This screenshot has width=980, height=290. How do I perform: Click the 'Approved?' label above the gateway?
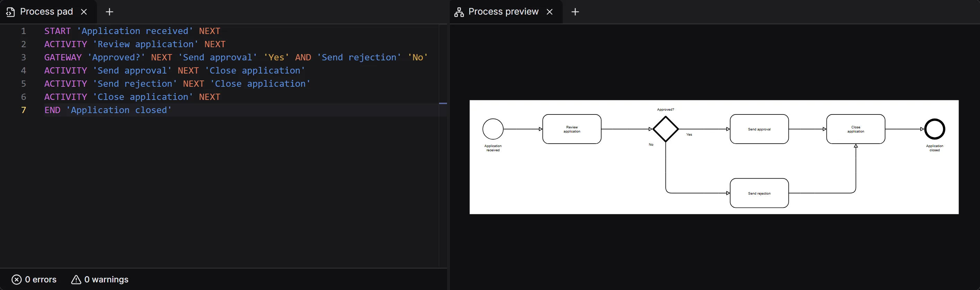[665, 110]
